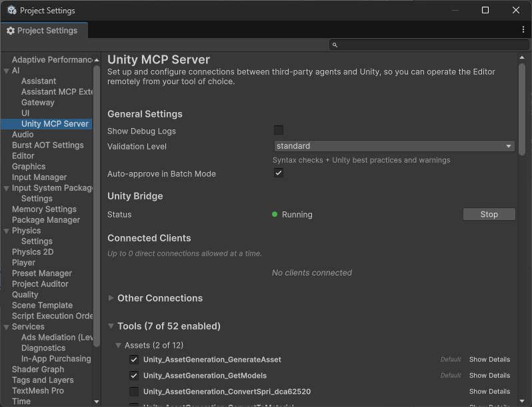Click the green Running status indicator dot
The image size is (532, 407).
point(275,214)
